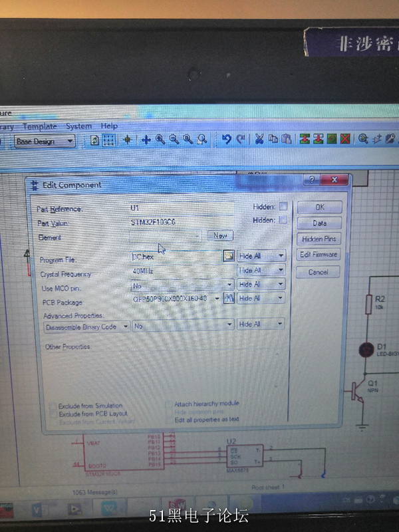399x532 pixels.
Task: Click the Undo arrow icon
Action: pyautogui.click(x=226, y=139)
